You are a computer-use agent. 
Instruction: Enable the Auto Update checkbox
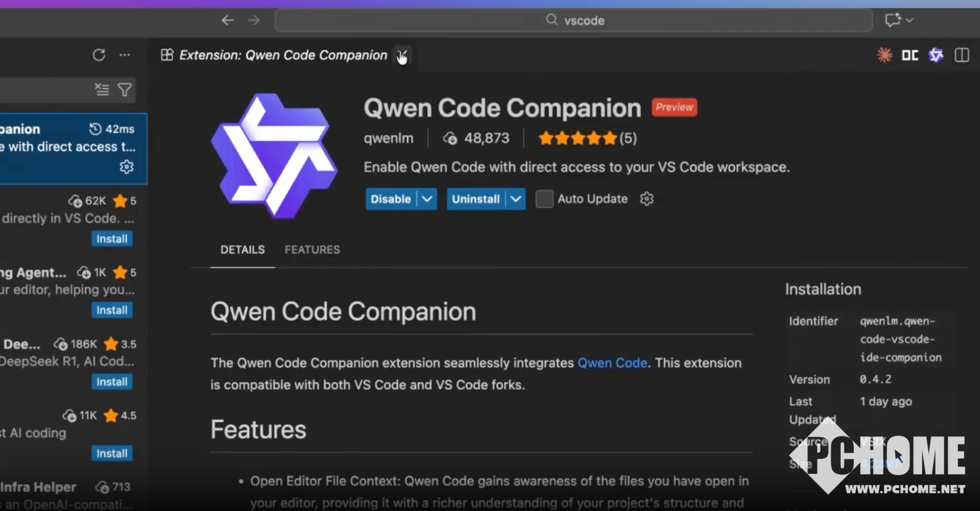[x=544, y=199]
